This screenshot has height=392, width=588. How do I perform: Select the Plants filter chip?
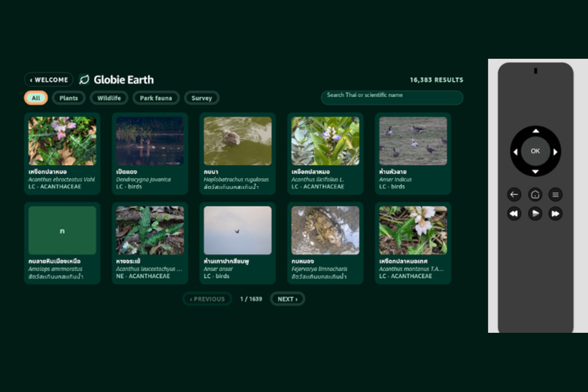(x=69, y=98)
